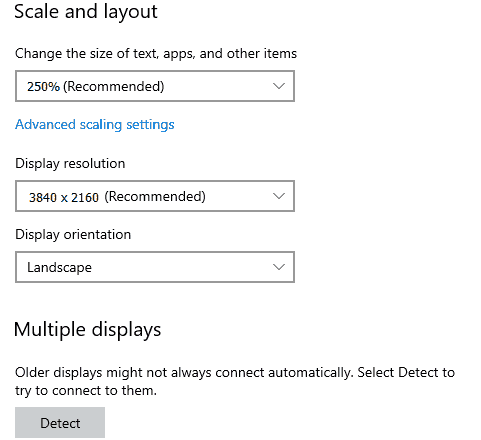481x440 pixels.
Task: Click the 250% value text
Action: point(43,87)
